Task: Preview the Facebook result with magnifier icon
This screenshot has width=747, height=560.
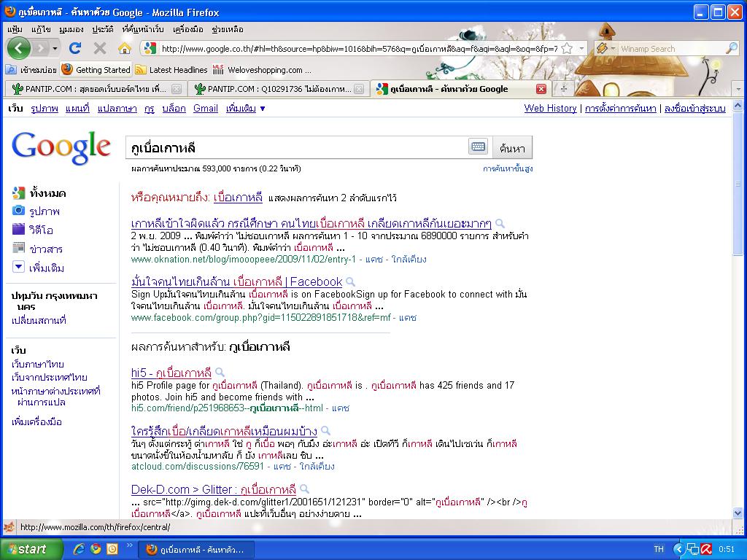Action: tap(351, 282)
